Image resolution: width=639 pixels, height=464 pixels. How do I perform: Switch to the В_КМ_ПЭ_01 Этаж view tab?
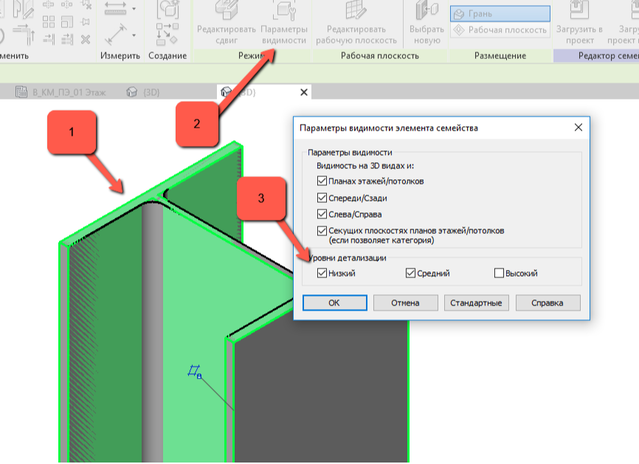(60, 92)
